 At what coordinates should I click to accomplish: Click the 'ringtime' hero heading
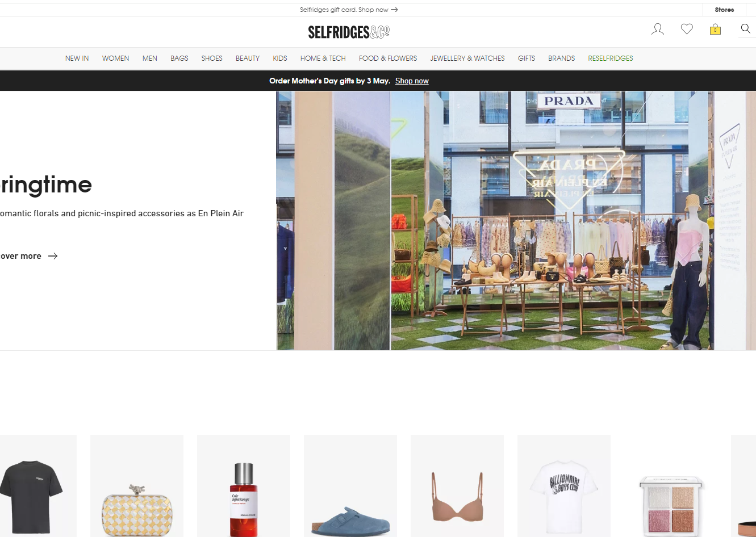46,184
